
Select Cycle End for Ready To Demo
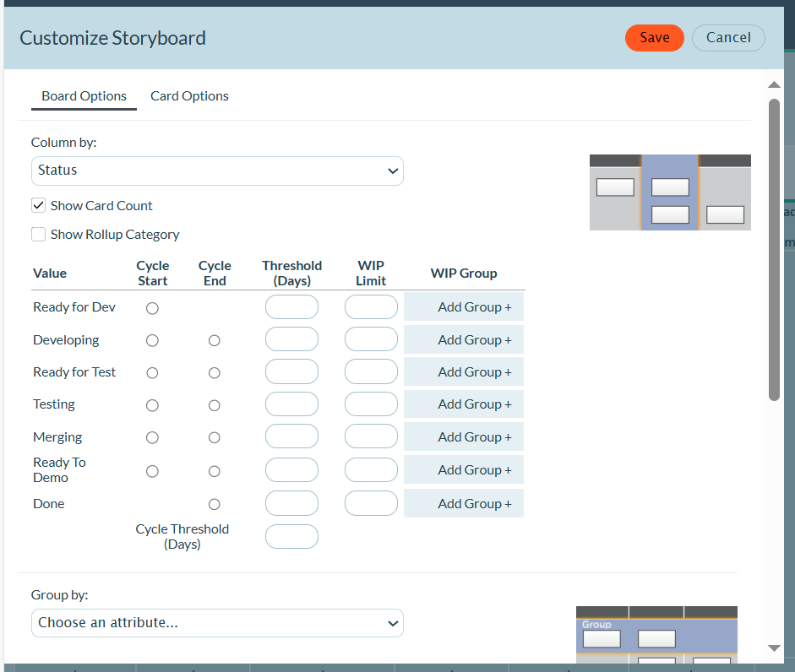point(215,471)
